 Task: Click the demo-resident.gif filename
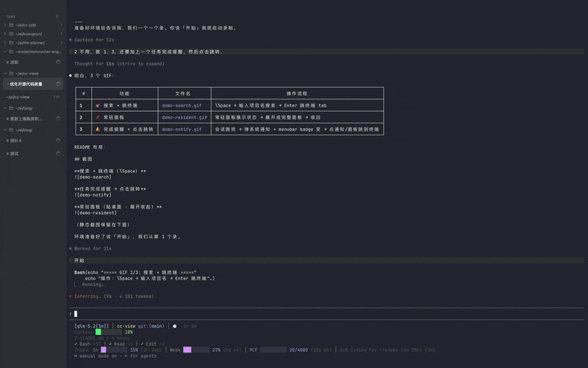click(x=184, y=118)
